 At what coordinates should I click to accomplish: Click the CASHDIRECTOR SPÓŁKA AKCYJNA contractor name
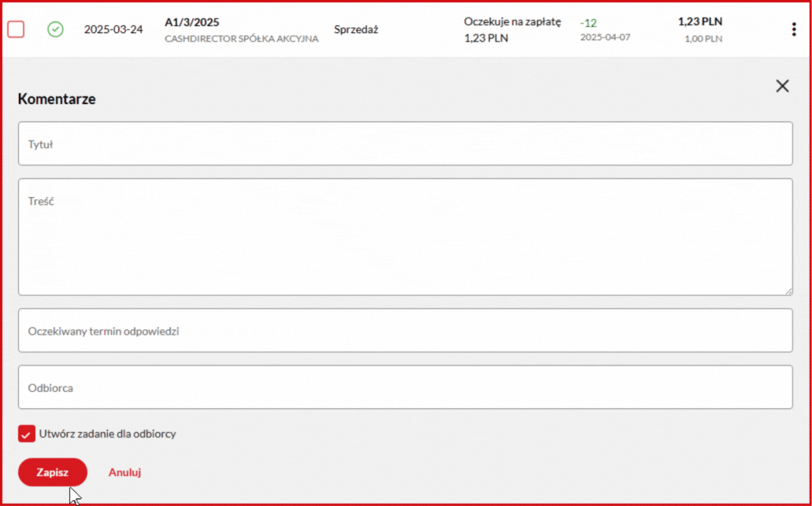click(x=242, y=39)
